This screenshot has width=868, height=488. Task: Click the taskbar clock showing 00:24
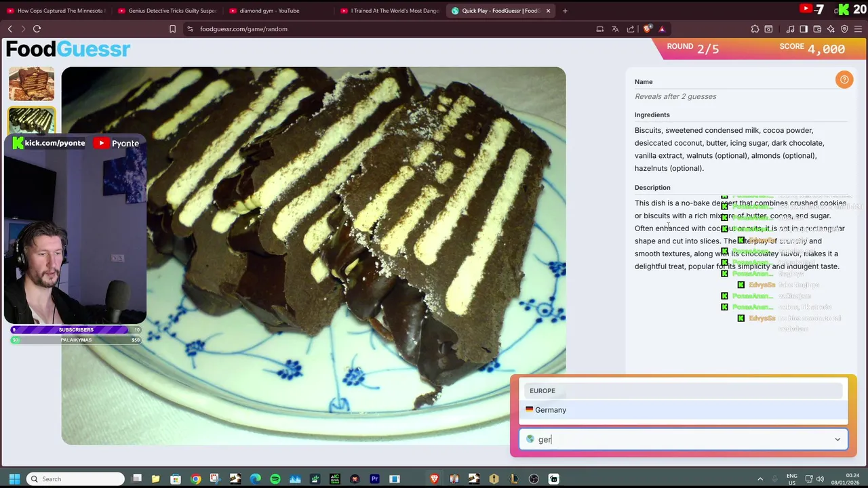(x=847, y=479)
